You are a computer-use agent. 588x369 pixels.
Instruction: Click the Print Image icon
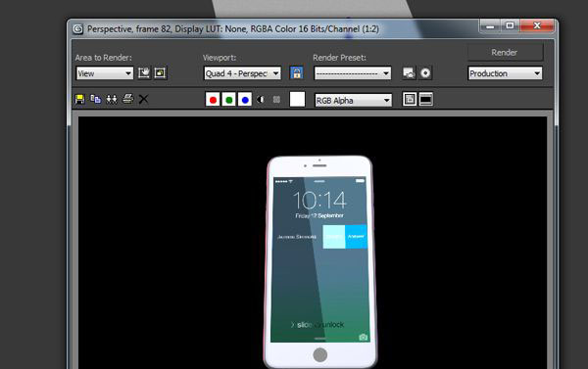pyautogui.click(x=127, y=99)
